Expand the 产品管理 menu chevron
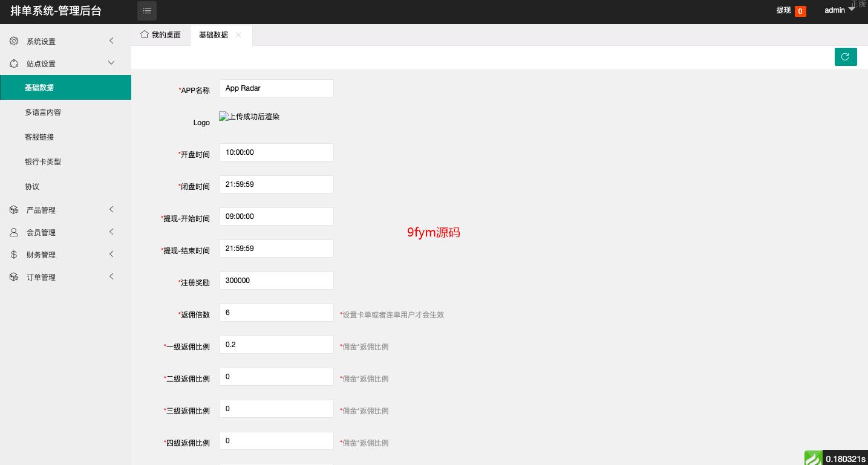 (111, 209)
